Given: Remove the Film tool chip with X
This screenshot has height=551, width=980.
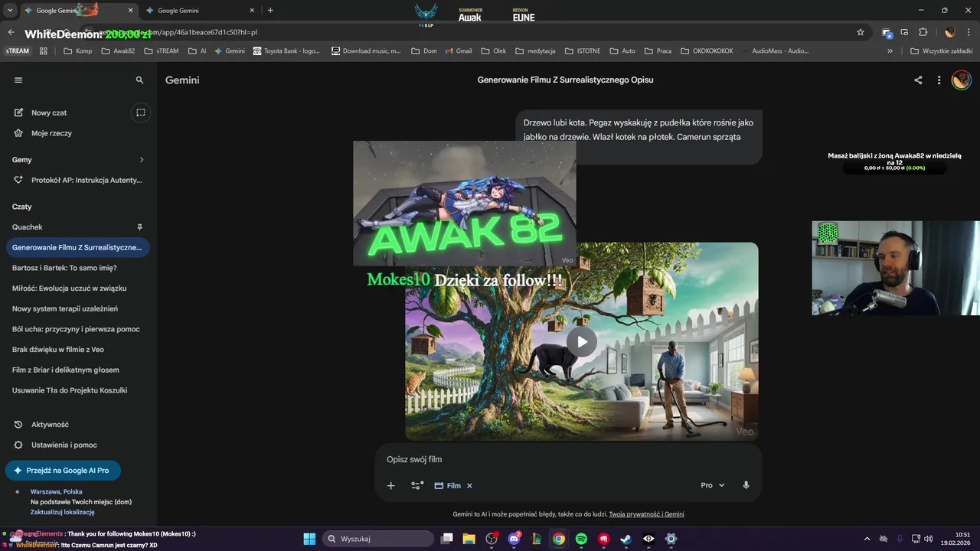Looking at the screenshot, I should point(469,485).
